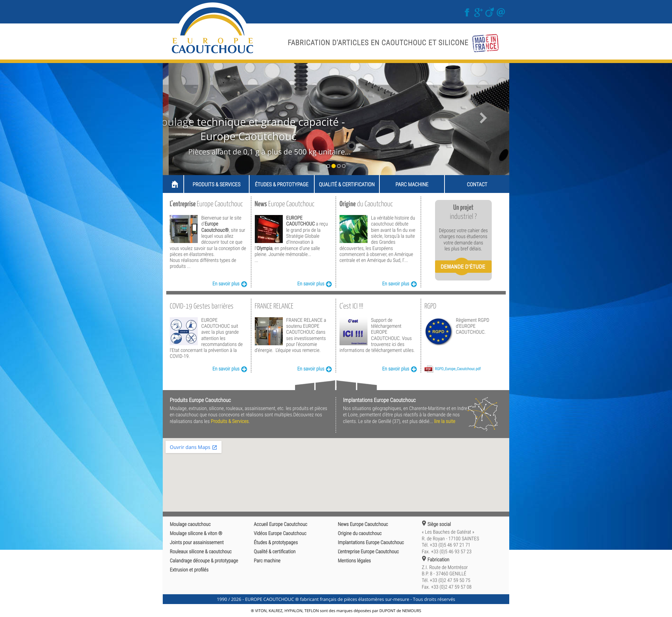The height and width of the screenshot is (617, 672).
Task: Click the Olympia news thumbnail
Action: tap(268, 229)
